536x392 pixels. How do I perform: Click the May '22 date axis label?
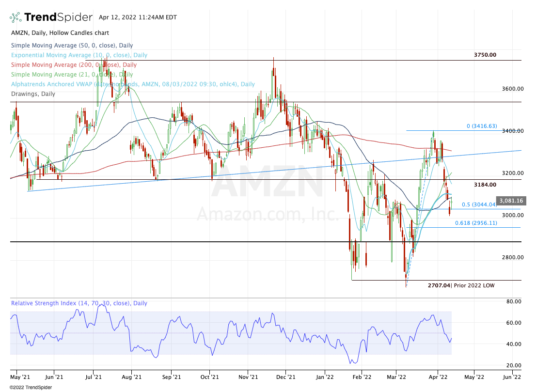(474, 377)
